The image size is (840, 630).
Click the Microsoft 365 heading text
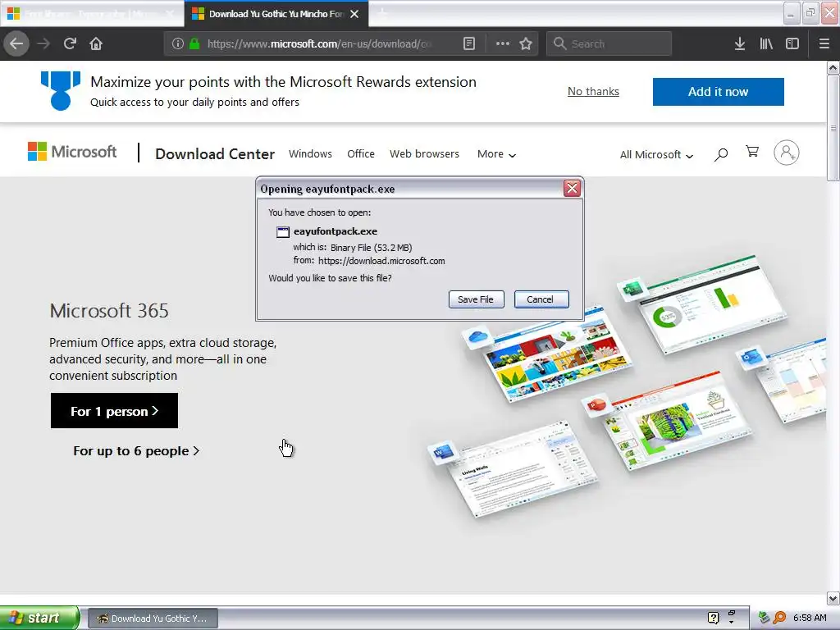(x=109, y=311)
